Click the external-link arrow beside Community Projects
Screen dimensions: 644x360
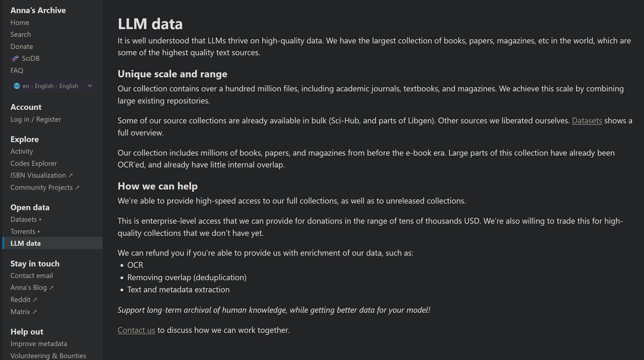pos(77,188)
